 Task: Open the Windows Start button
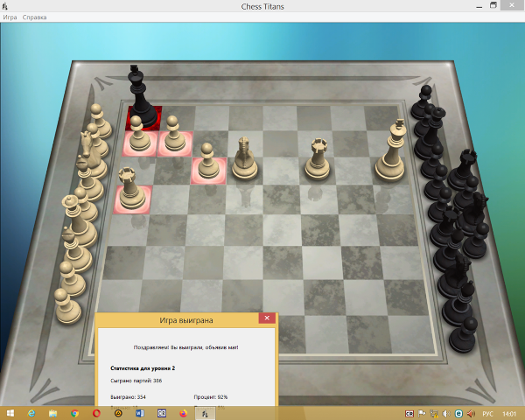[x=10, y=412]
